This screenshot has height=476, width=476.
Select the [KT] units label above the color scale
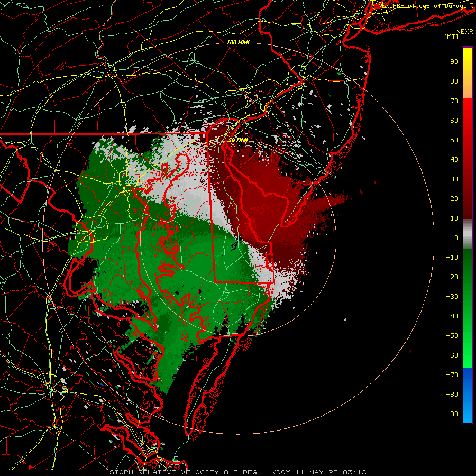pyautogui.click(x=452, y=36)
